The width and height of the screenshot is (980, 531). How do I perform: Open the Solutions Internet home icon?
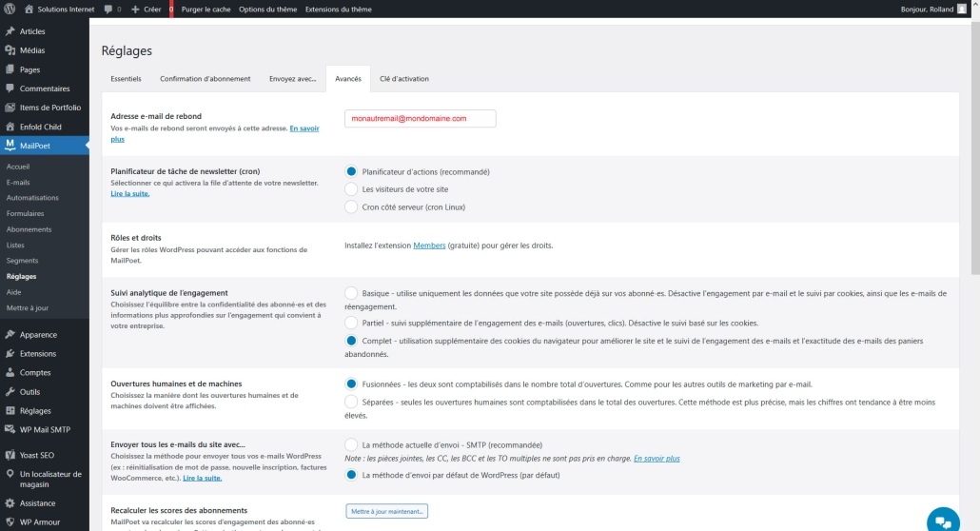pos(29,9)
